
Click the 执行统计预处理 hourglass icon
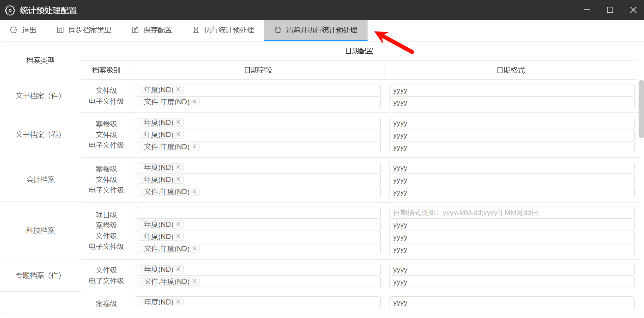[x=196, y=30]
